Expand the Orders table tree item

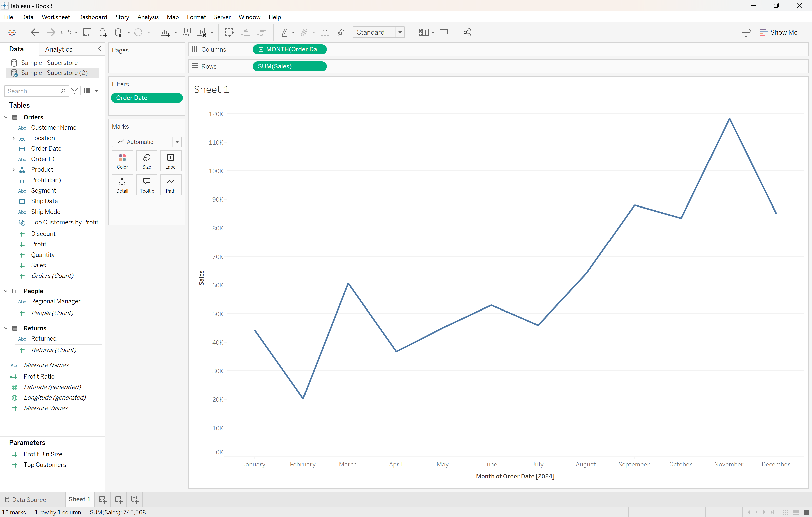tap(6, 117)
